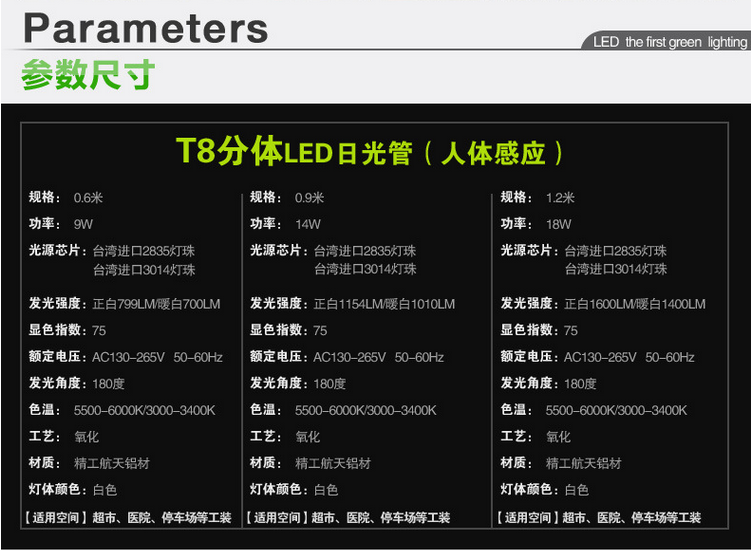Click the large "Parameters" heading
Viewport: 752px width, 550px height.
coord(145,27)
